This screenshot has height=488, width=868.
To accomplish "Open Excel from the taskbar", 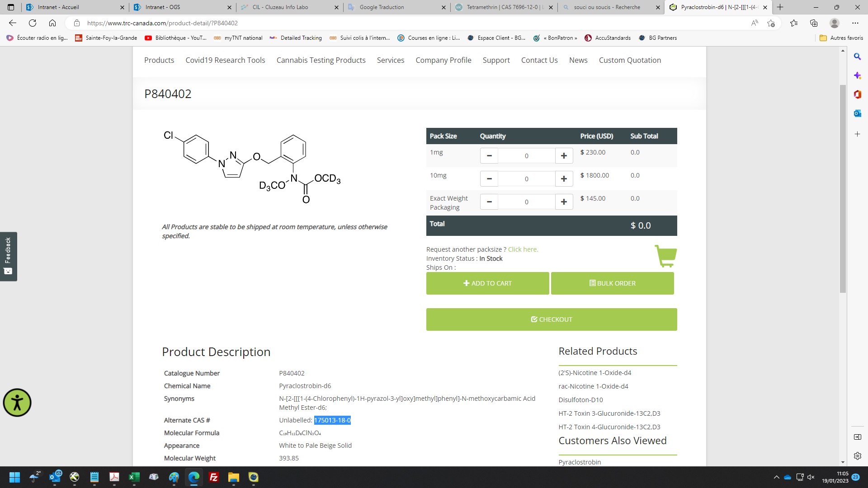I will pyautogui.click(x=134, y=477).
